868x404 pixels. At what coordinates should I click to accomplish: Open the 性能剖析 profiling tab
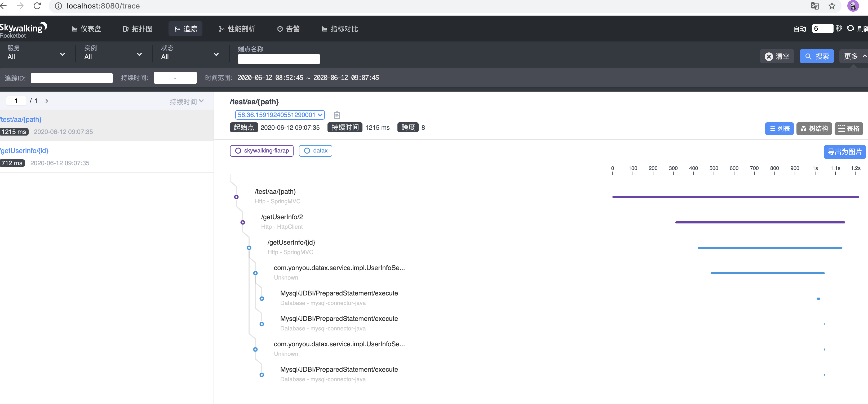point(237,29)
